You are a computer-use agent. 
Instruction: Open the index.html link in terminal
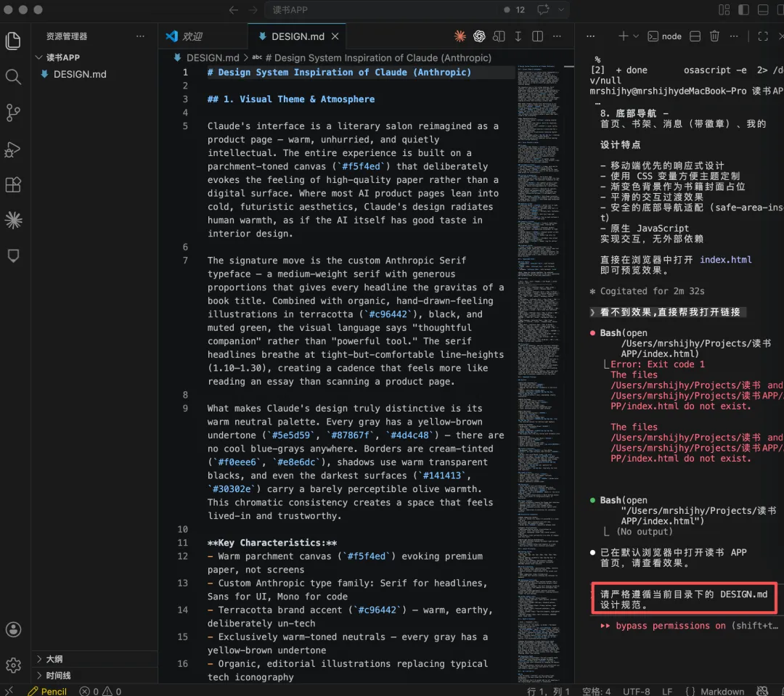pyautogui.click(x=725, y=260)
